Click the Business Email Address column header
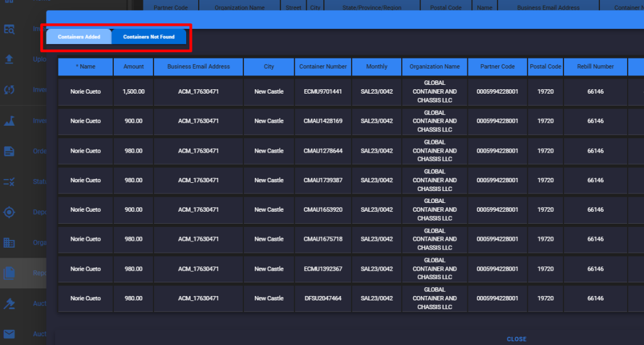The width and height of the screenshot is (644, 345). click(198, 67)
